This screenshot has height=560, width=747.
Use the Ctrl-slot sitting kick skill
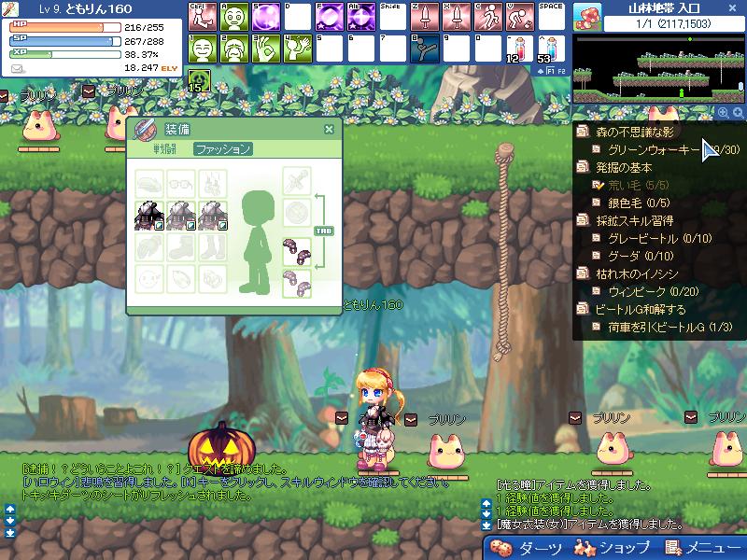click(203, 17)
